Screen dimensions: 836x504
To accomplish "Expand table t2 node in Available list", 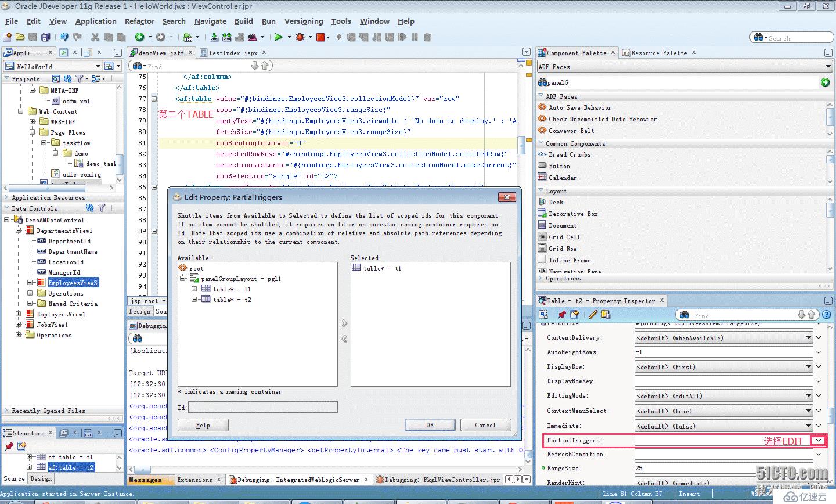I will pos(194,299).
